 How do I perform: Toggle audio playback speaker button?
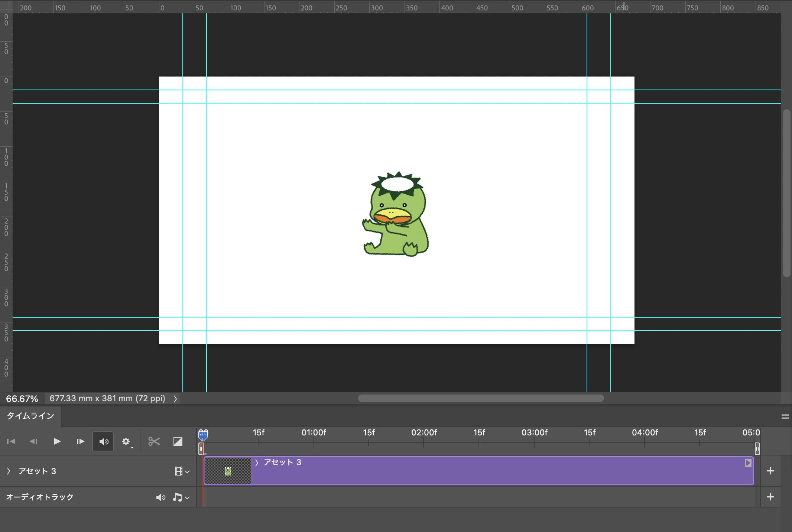coord(103,441)
